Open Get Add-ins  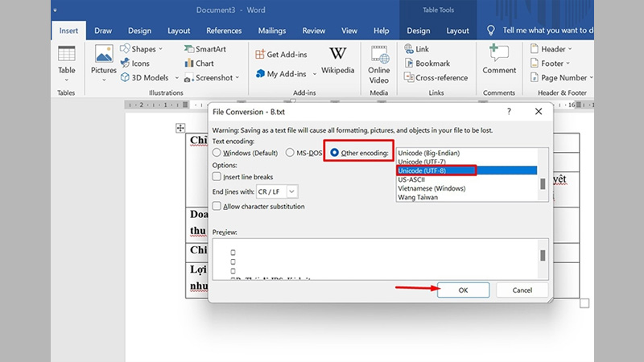[x=281, y=54]
